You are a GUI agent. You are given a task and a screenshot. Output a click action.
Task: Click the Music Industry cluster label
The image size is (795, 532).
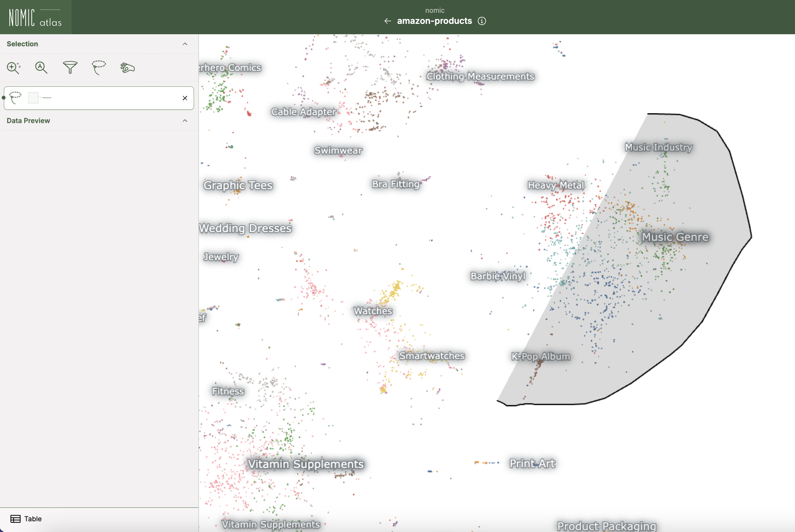(659, 147)
